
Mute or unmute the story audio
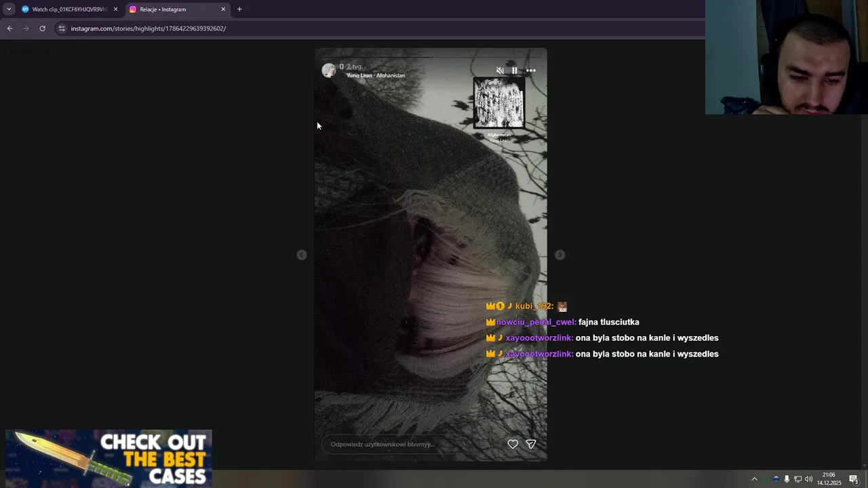click(x=500, y=70)
